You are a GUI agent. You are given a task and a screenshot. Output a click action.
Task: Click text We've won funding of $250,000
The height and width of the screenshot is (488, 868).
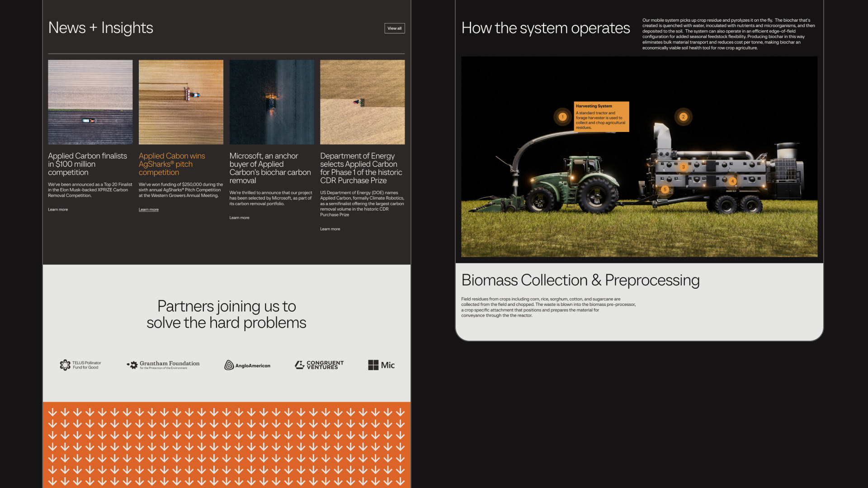[181, 190]
